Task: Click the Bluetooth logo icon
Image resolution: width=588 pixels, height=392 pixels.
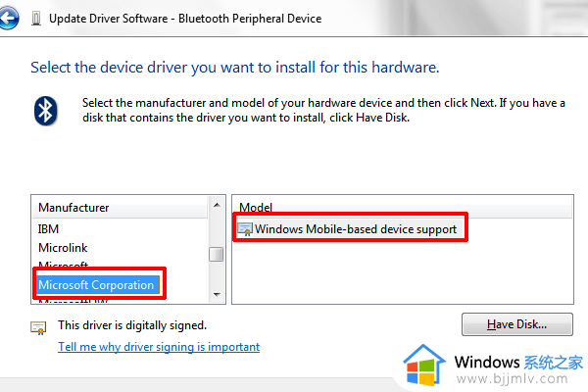Action: (46, 111)
